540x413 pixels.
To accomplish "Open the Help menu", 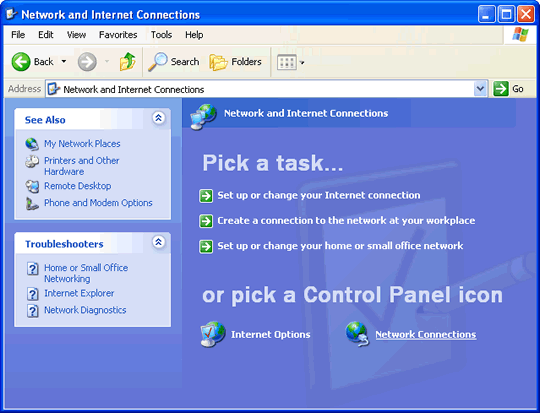I will tap(194, 35).
